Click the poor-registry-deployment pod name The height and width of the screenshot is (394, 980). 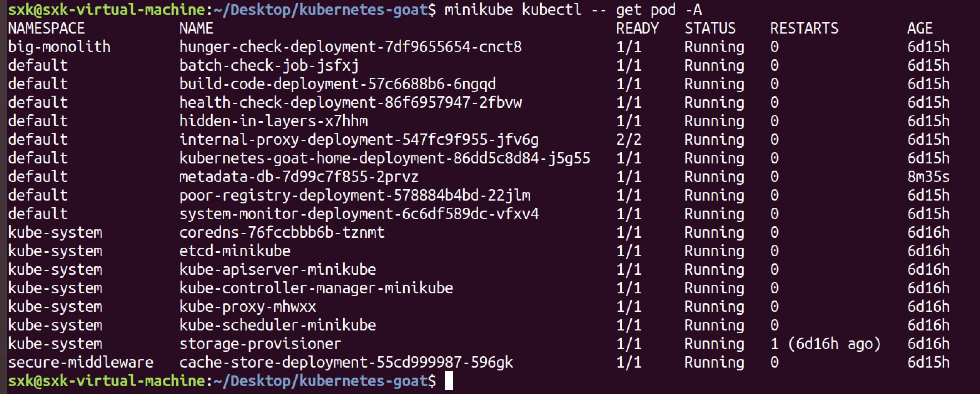[355, 196]
